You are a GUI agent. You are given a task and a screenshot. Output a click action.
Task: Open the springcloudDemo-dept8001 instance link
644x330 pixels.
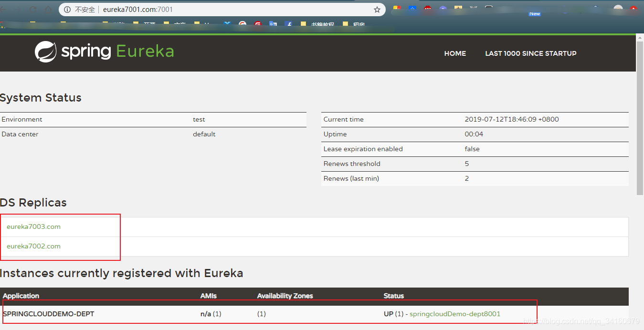click(455, 314)
